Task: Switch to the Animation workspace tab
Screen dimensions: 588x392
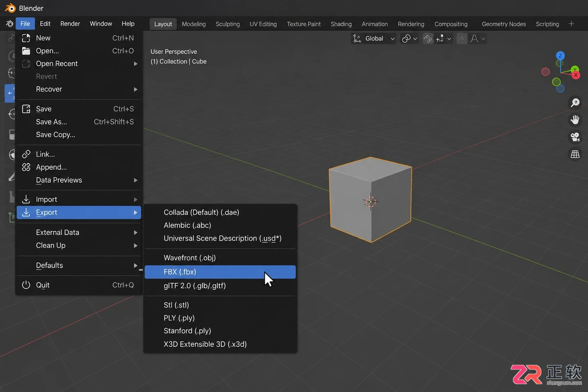Action: coord(375,24)
